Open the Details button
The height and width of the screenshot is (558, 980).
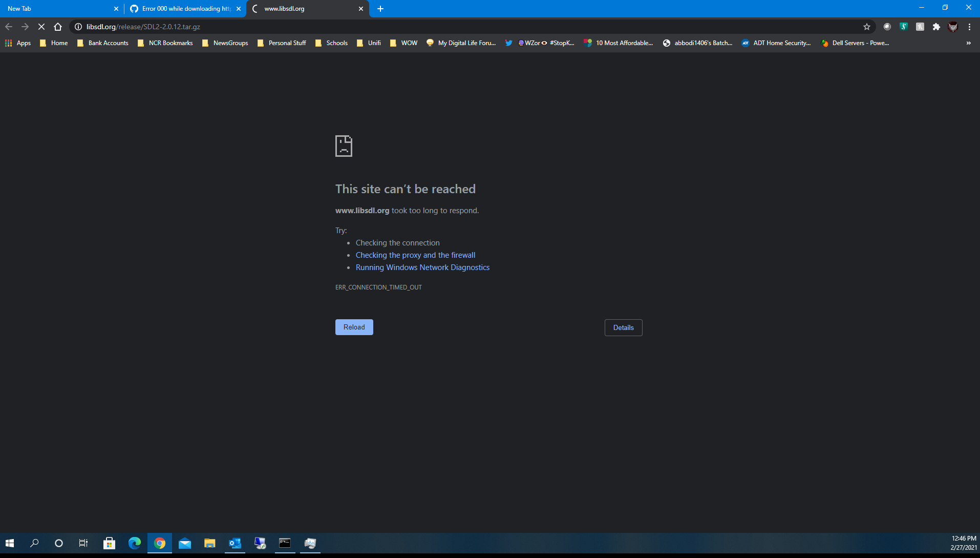623,327
